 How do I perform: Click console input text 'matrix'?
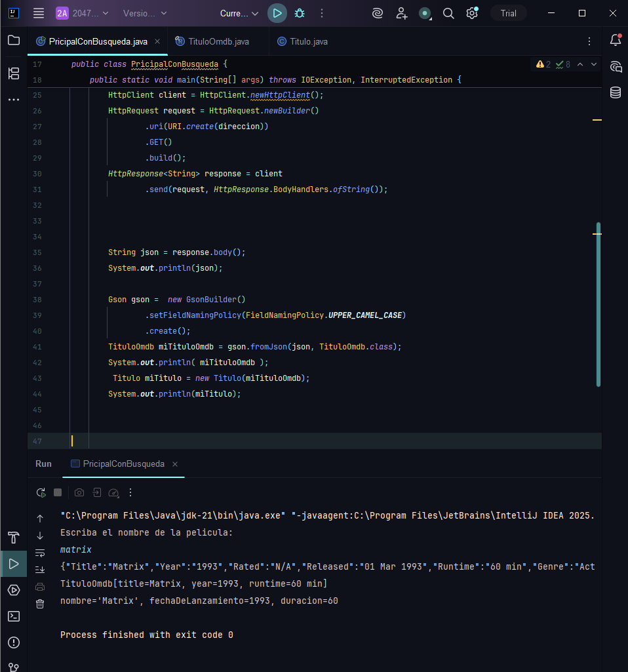(76, 549)
